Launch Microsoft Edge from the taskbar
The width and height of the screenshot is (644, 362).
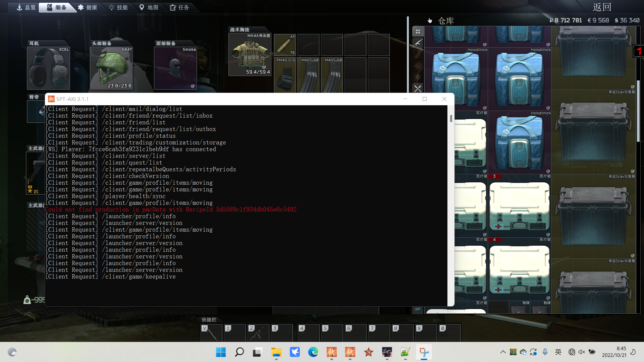tap(313, 352)
